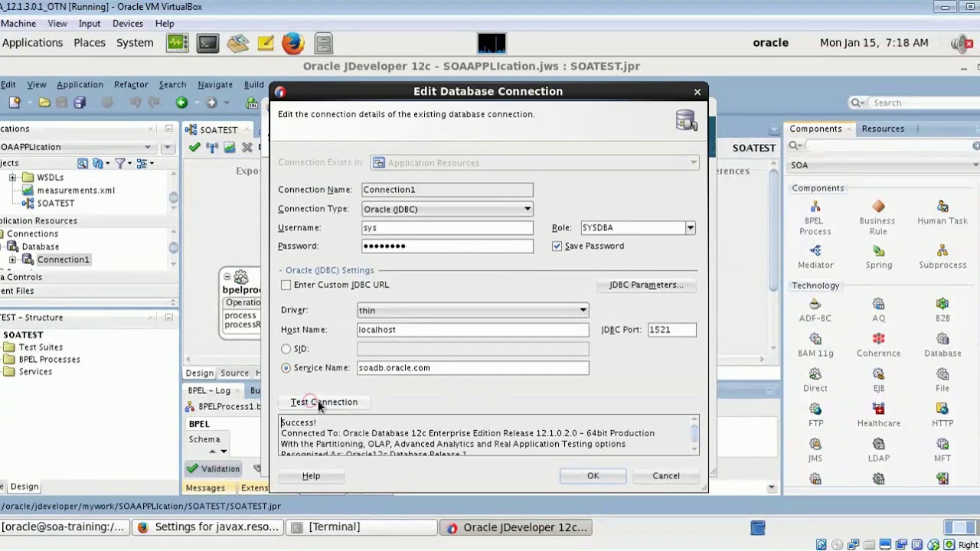Switch to the Terminal taskbar window

pos(361,527)
